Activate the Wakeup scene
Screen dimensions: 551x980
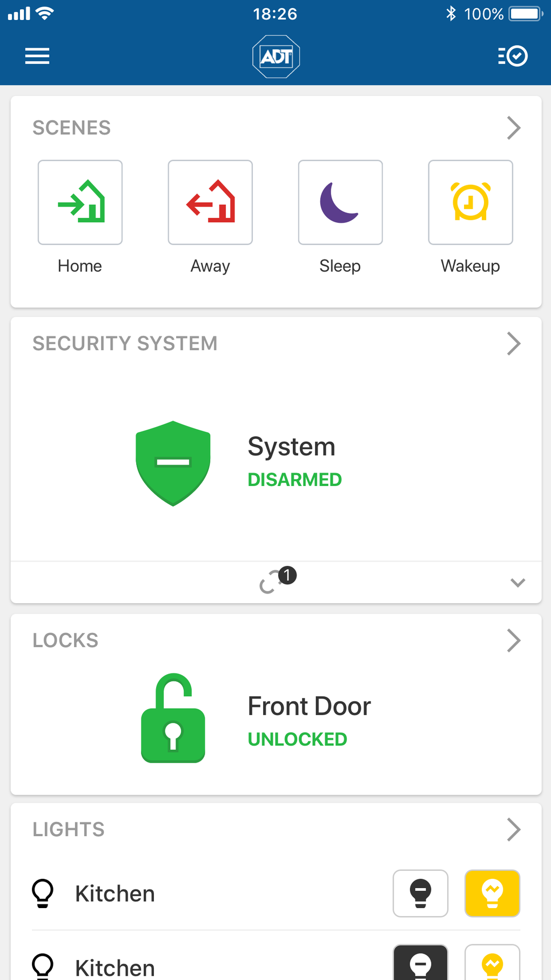click(471, 202)
